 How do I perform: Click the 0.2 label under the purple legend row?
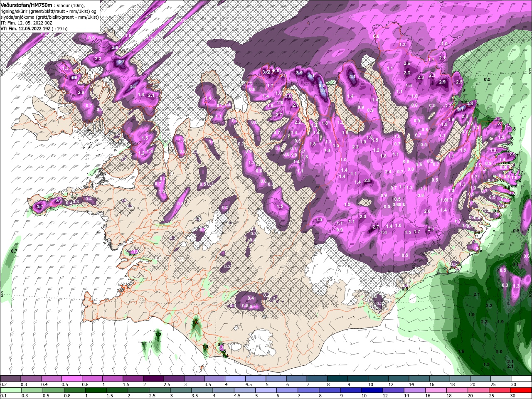(x=4, y=384)
